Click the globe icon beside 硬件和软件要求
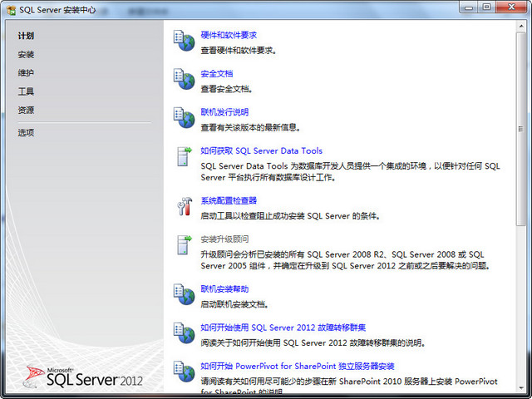Image resolution: width=532 pixels, height=399 pixels. click(184, 41)
